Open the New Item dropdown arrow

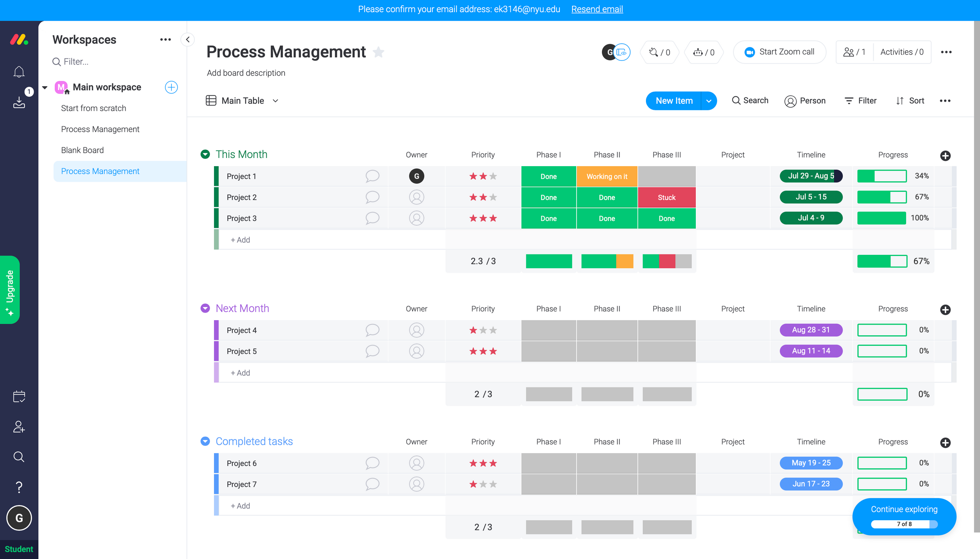click(x=709, y=100)
